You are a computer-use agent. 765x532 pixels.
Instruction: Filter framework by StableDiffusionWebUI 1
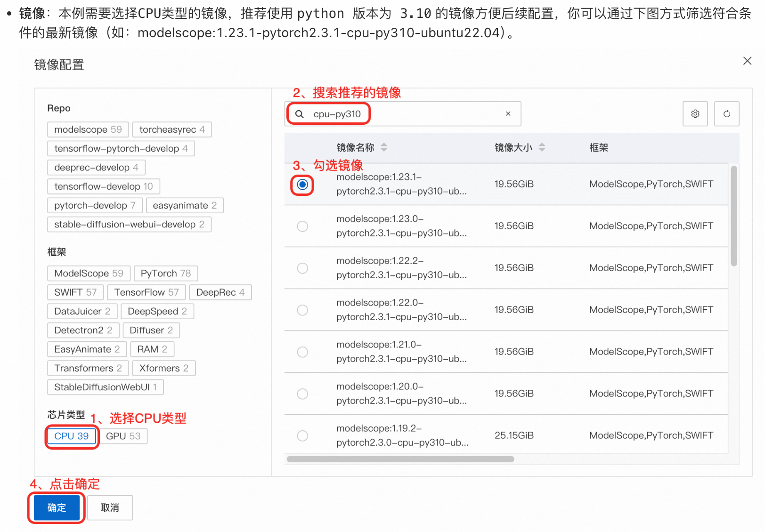coord(106,387)
